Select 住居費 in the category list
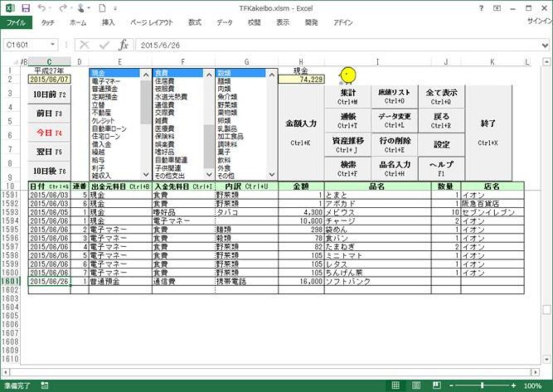553x392 pixels. 178,81
